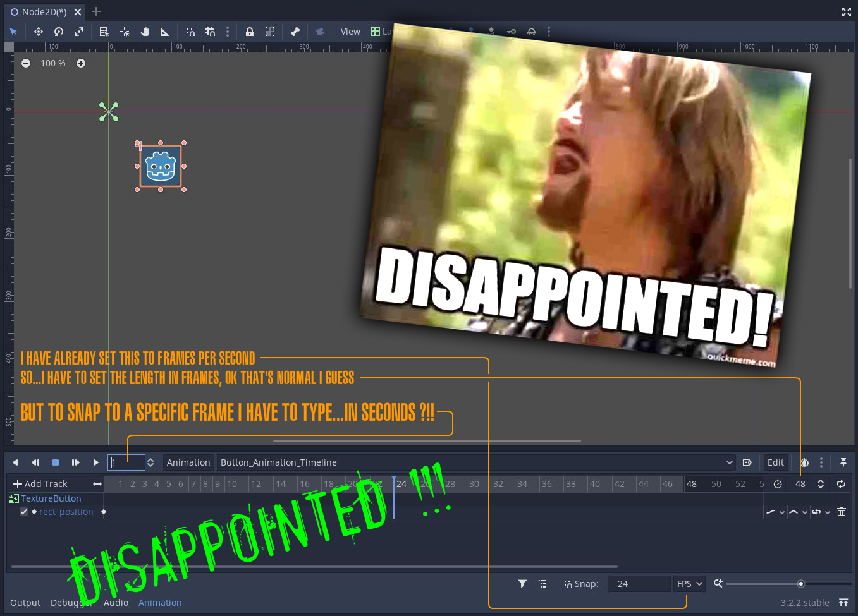
Task: Activate the Pan mode tool
Action: [x=145, y=31]
